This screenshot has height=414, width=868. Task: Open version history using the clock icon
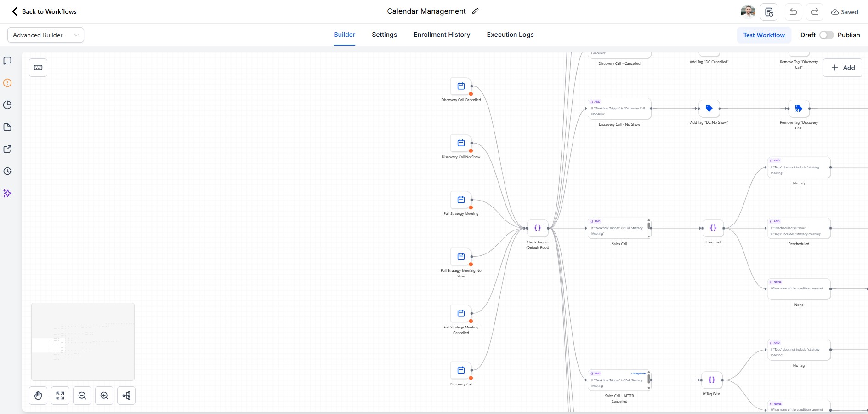[7, 171]
